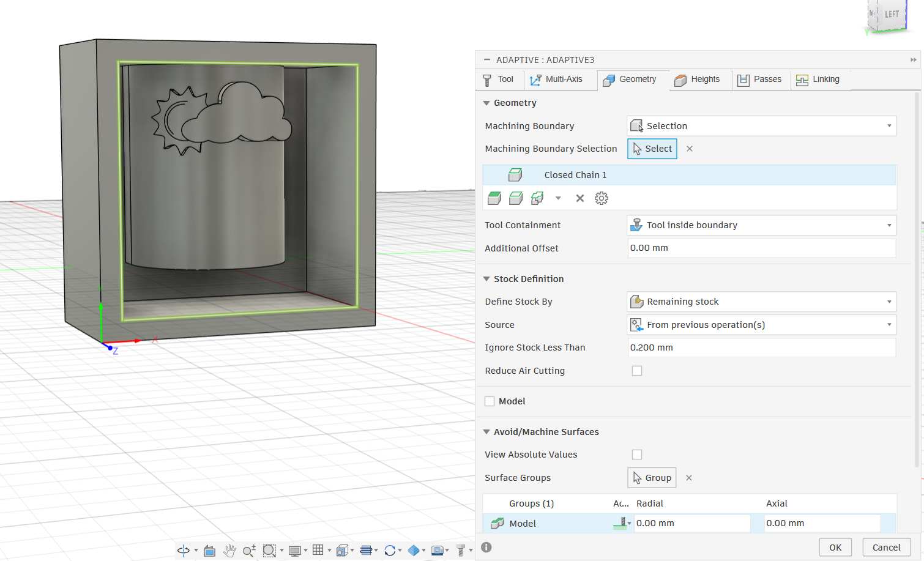Screen dimensions: 924x561
Task: Collapse the Avoid/Machine Surfaces section
Action: click(486, 432)
